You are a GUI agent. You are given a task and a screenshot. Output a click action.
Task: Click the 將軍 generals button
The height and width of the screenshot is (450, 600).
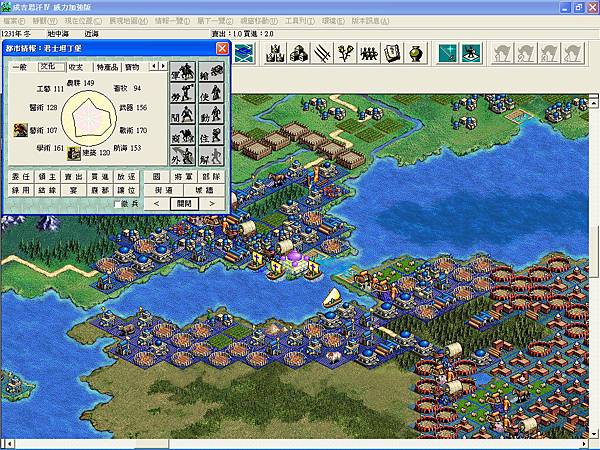pyautogui.click(x=184, y=176)
